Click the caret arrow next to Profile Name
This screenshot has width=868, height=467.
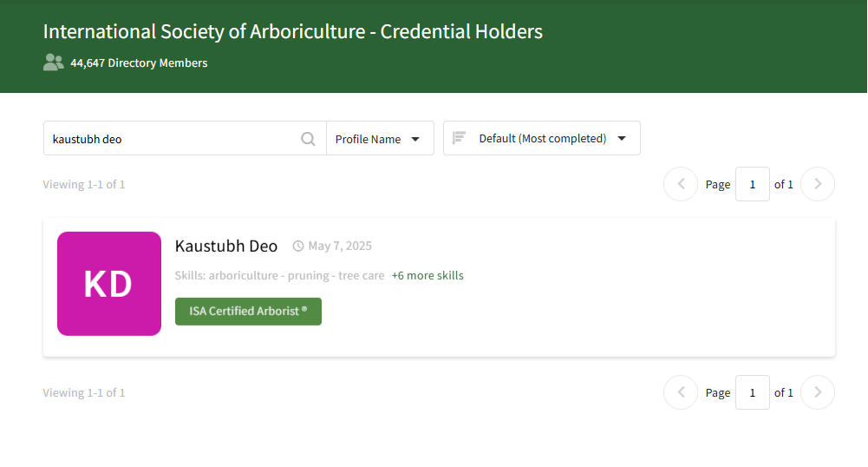(x=415, y=139)
